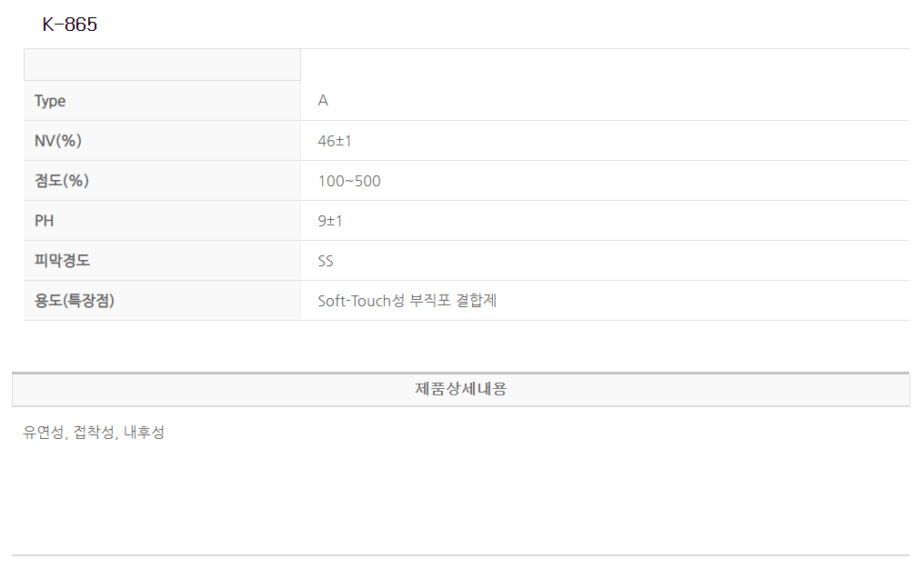Viewport: 924px width, 568px height.
Task: Click the Soft-Touch성 부직포 결합제 text
Action: pyautogui.click(x=407, y=301)
